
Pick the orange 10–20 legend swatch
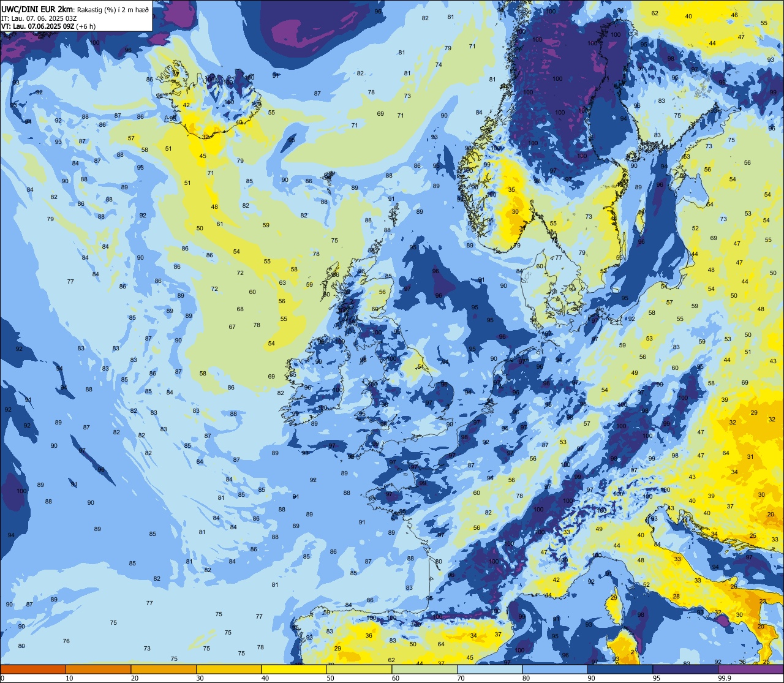pyautogui.click(x=98, y=669)
